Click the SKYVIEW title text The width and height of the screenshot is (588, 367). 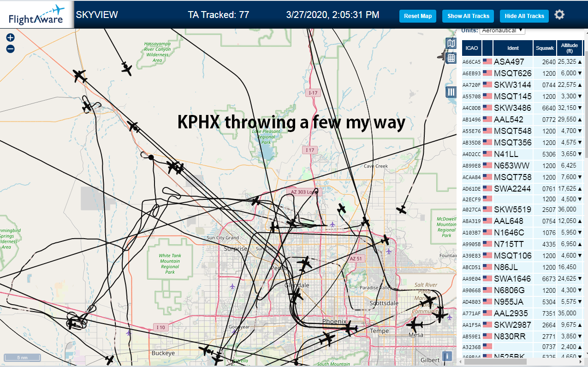click(97, 15)
